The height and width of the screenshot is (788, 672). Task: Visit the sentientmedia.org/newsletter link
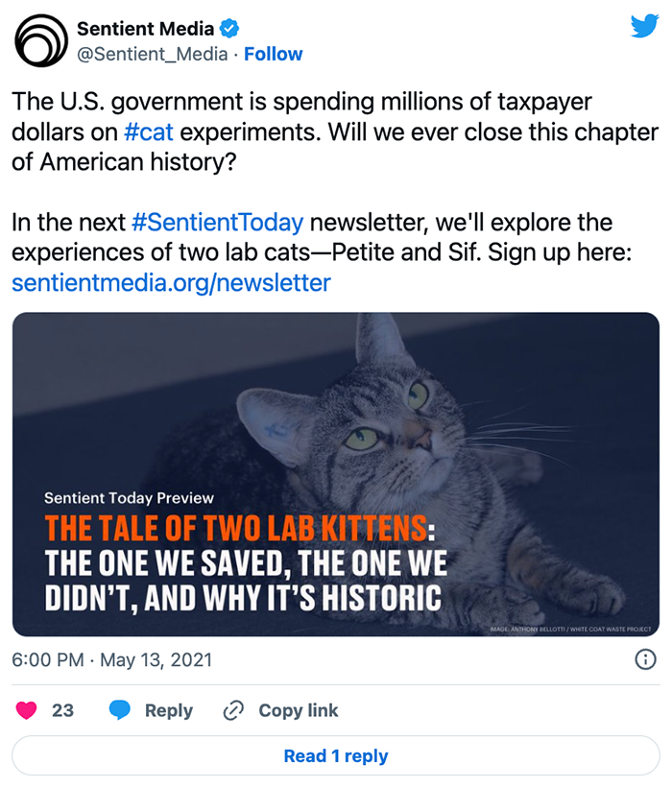pyautogui.click(x=171, y=283)
